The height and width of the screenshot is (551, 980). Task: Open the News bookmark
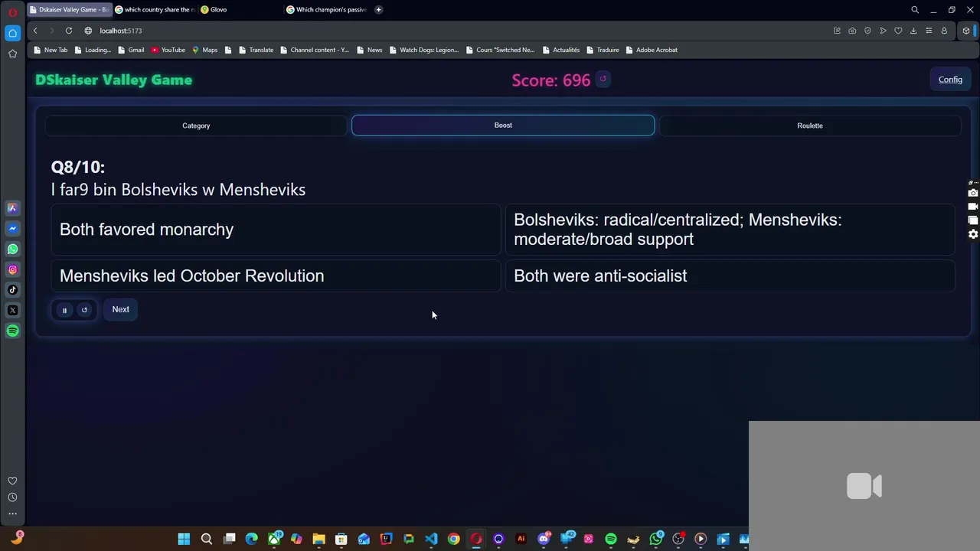[x=369, y=50]
